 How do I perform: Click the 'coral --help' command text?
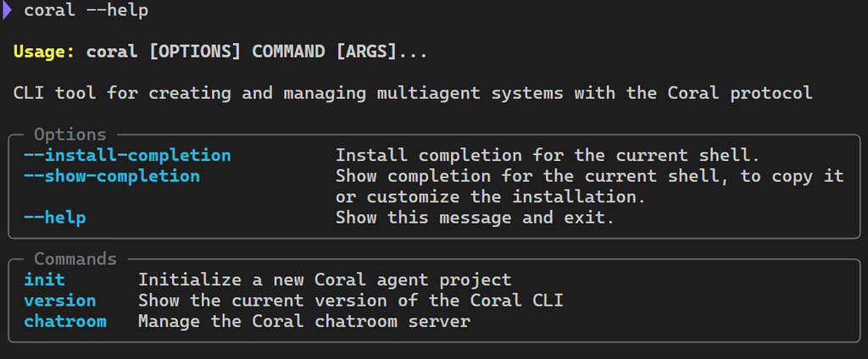(86, 10)
